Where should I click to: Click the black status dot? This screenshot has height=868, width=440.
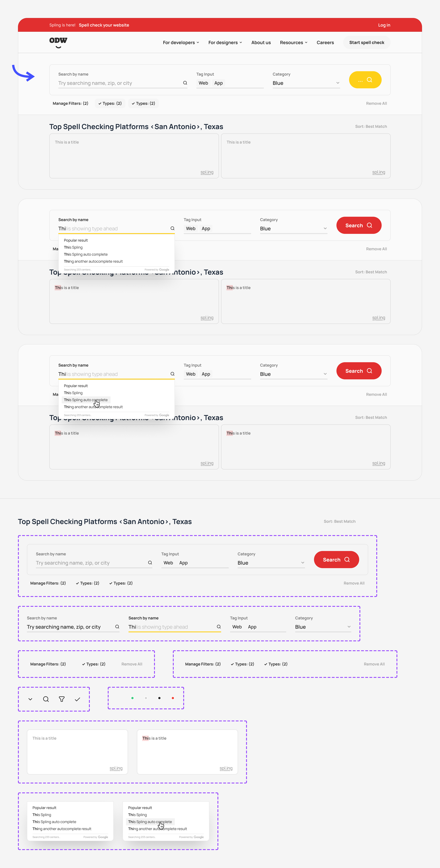pyautogui.click(x=159, y=698)
